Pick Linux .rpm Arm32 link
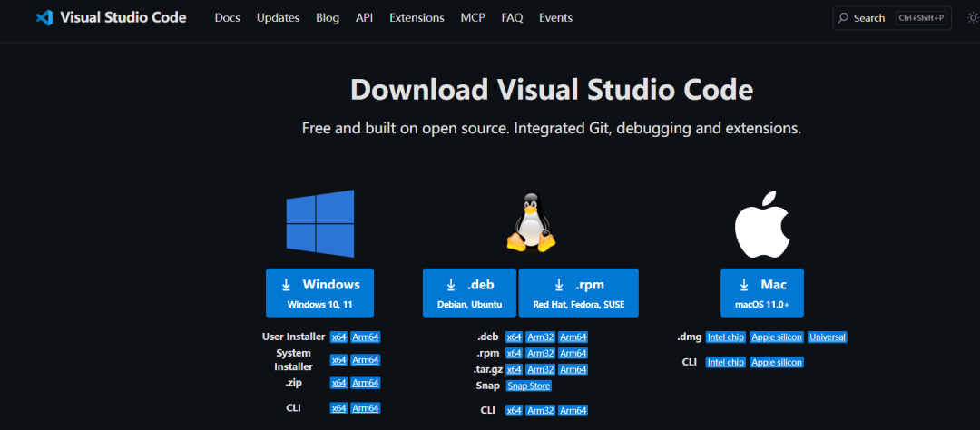This screenshot has width=980, height=430. point(541,353)
